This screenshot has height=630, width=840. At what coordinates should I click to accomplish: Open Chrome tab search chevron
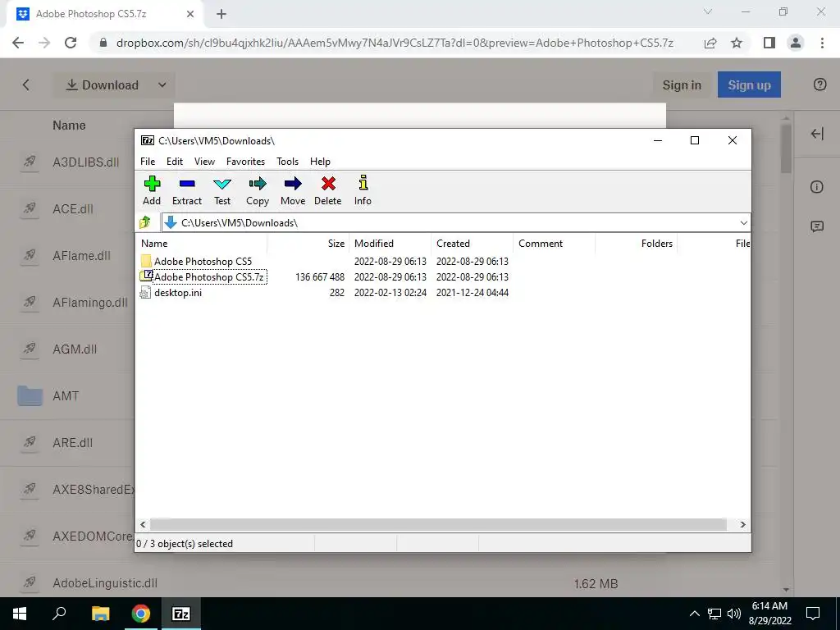[708, 11]
